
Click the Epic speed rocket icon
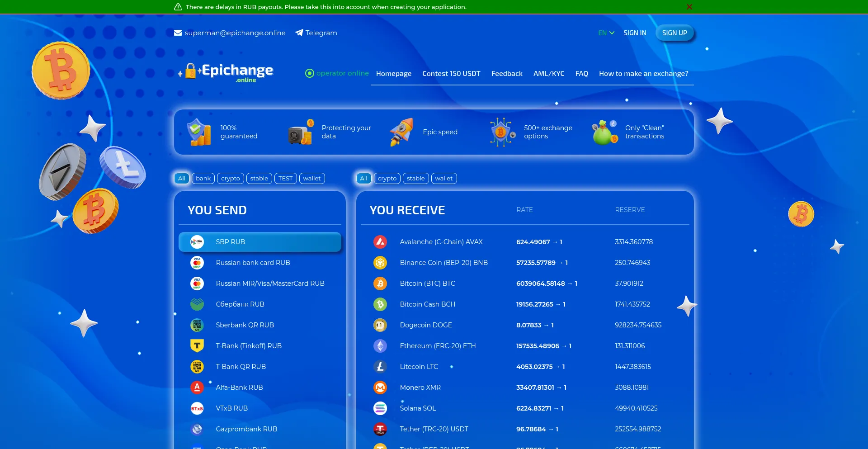(x=402, y=132)
